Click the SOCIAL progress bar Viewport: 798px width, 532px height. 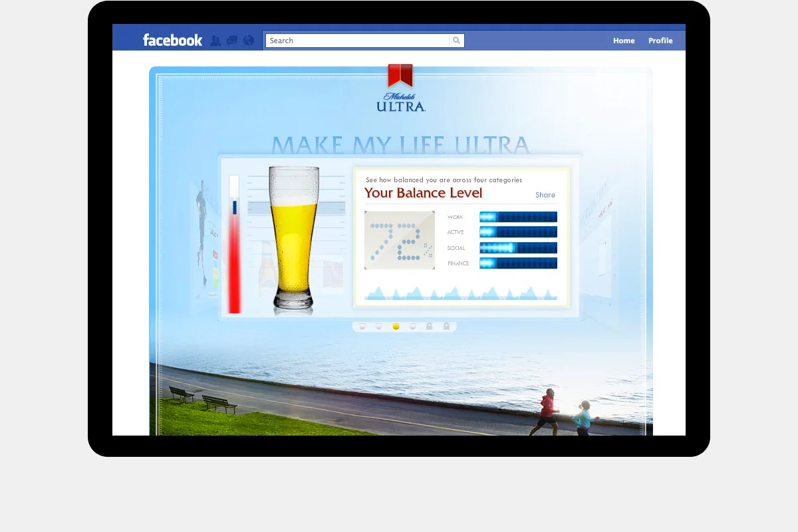tap(518, 248)
